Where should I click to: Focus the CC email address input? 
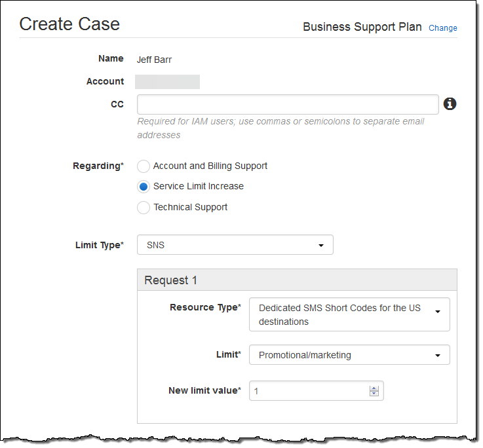click(287, 105)
